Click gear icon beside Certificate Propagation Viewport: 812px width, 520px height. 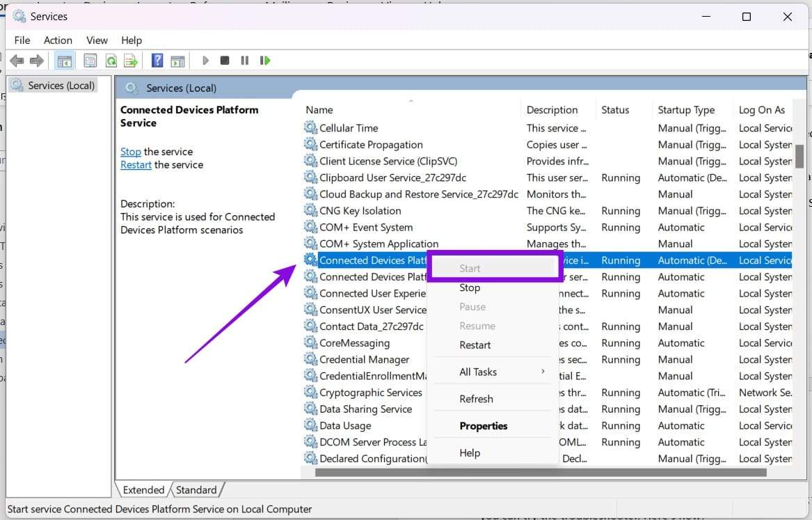point(311,144)
